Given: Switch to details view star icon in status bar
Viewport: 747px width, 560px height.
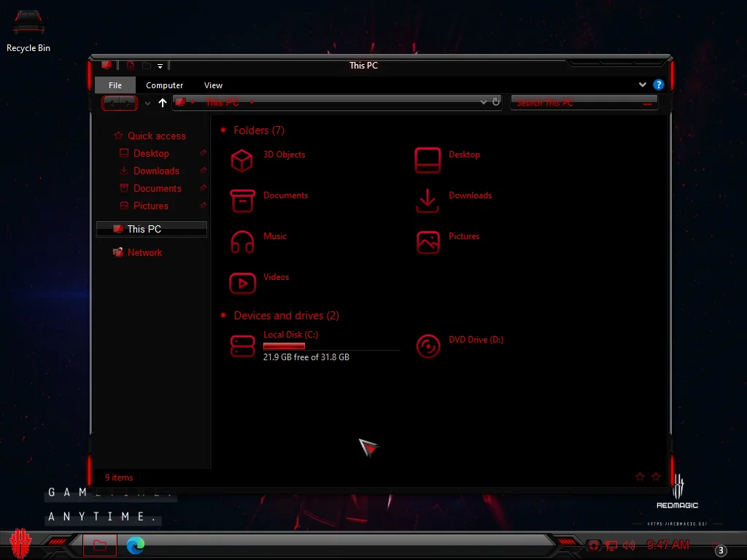Looking at the screenshot, I should click(640, 477).
